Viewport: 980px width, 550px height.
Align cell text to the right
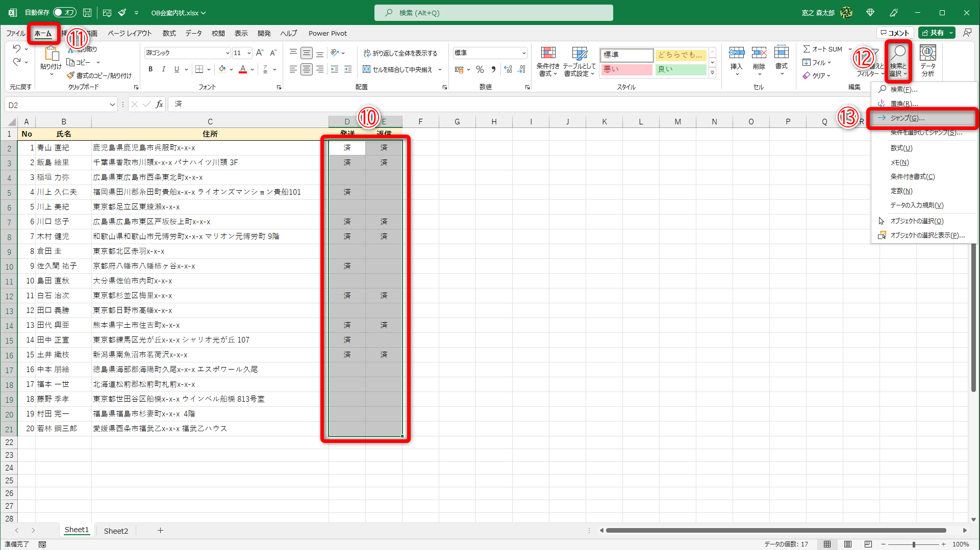(319, 69)
